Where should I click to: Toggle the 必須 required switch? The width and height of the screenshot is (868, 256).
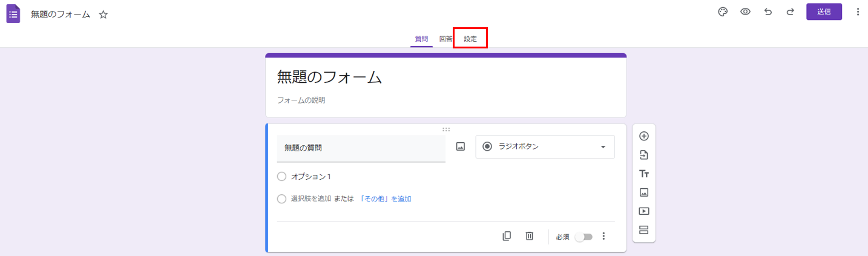tap(584, 237)
